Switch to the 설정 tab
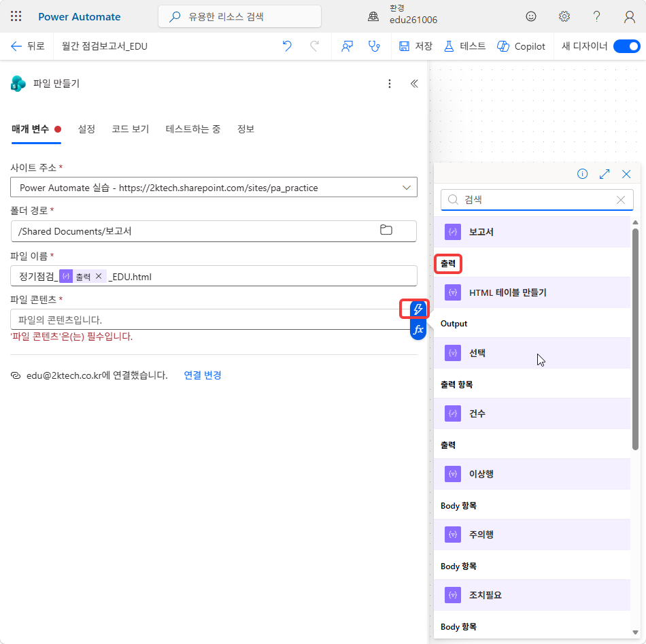This screenshot has height=644, width=646. click(x=86, y=129)
